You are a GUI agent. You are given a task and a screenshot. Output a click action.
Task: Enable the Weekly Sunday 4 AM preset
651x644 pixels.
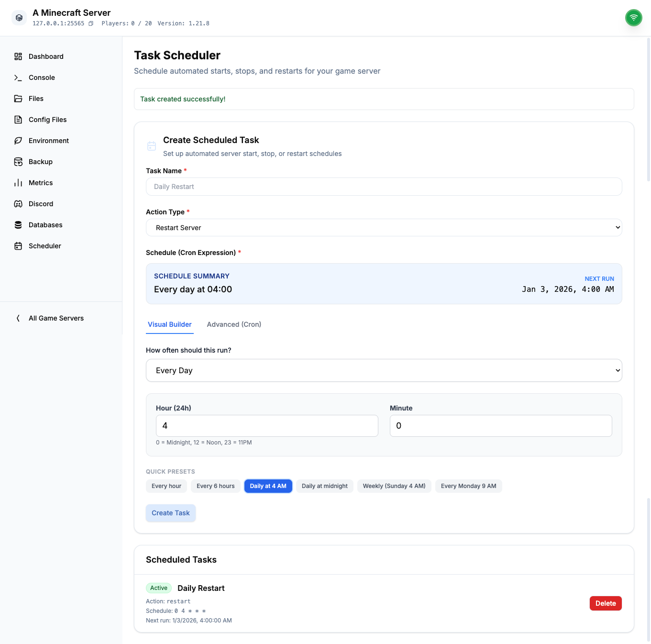coord(394,486)
